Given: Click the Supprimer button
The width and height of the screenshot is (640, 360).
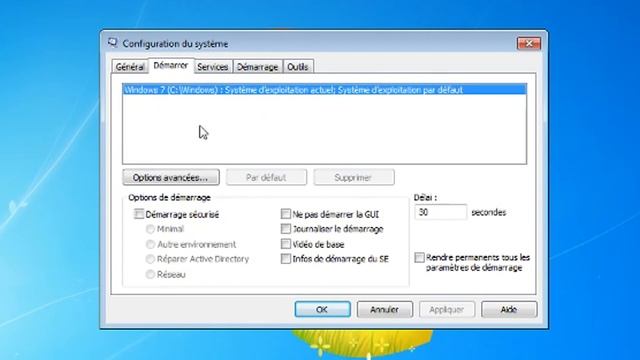Looking at the screenshot, I should click(x=353, y=178).
